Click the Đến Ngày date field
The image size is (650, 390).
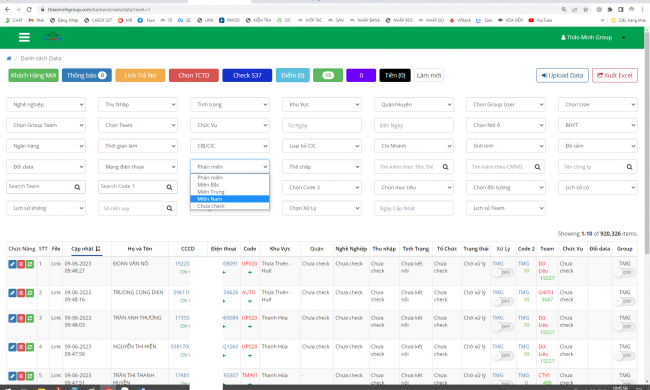coord(414,125)
